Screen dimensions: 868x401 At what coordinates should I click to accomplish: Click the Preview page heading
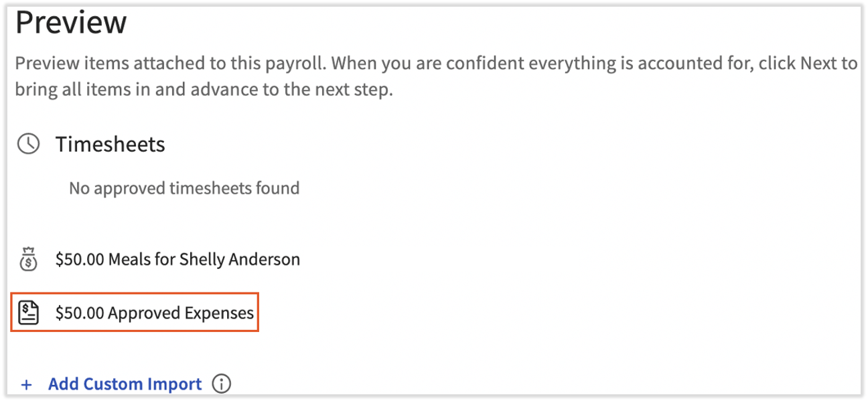coord(71,23)
